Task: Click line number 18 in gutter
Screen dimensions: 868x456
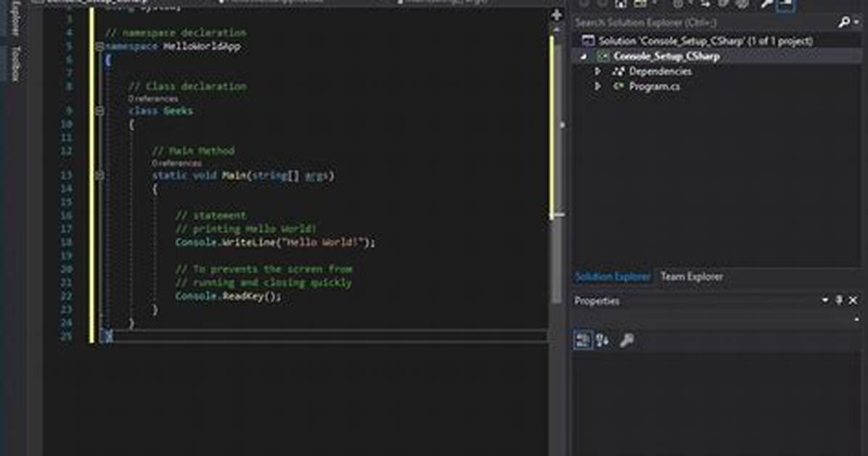Action: (67, 242)
